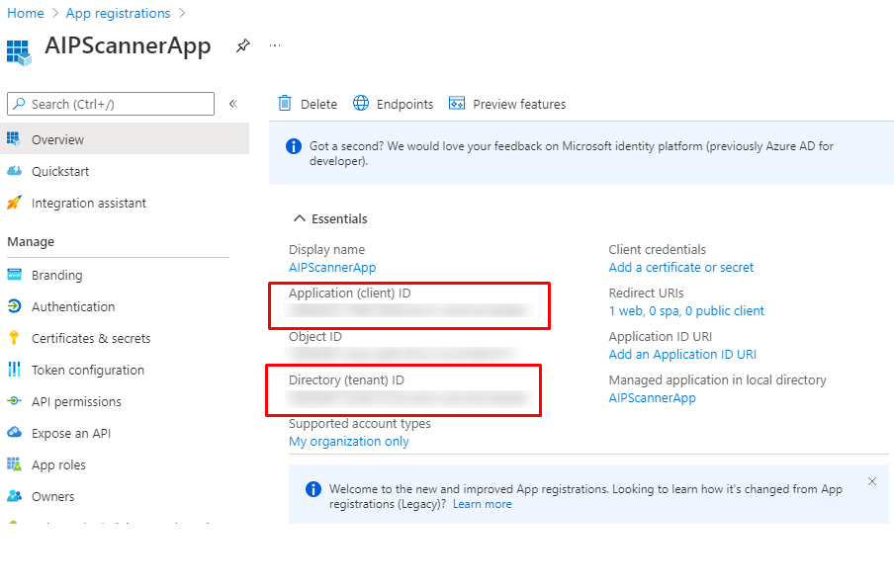
Task: Open the Redirect URIs link
Action: pos(685,311)
